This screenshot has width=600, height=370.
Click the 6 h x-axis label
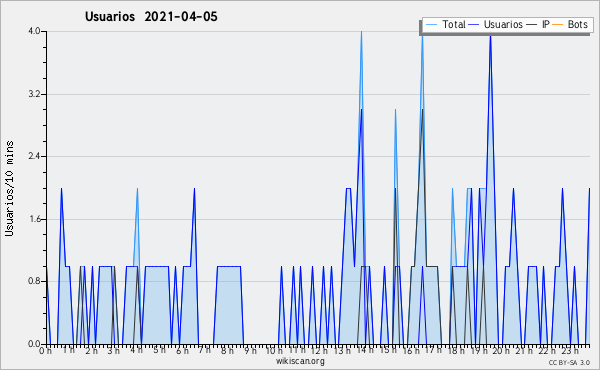pos(182,350)
